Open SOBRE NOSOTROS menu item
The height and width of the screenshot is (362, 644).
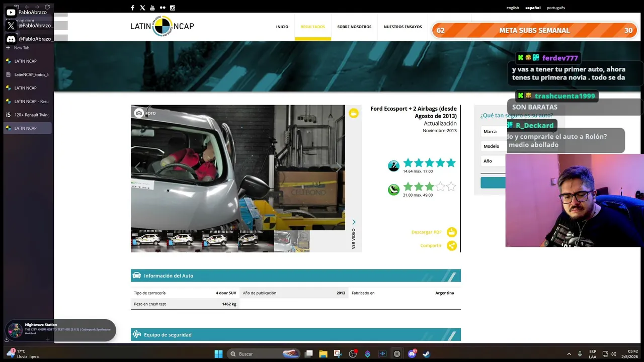pyautogui.click(x=354, y=27)
